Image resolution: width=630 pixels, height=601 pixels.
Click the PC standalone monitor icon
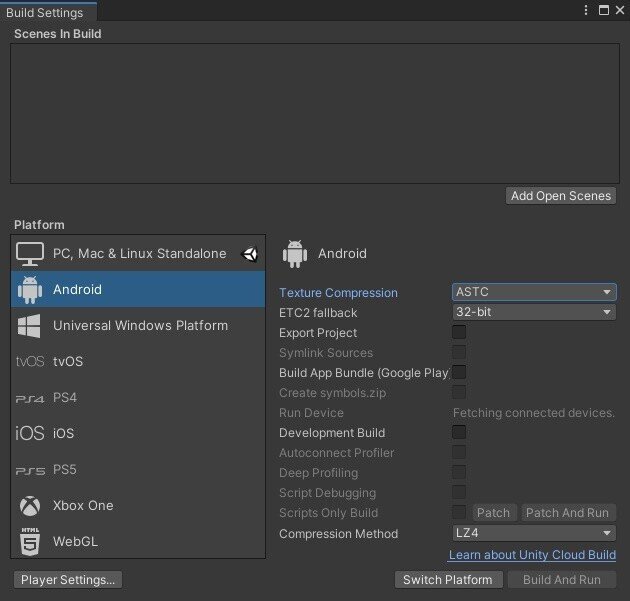tap(30, 254)
